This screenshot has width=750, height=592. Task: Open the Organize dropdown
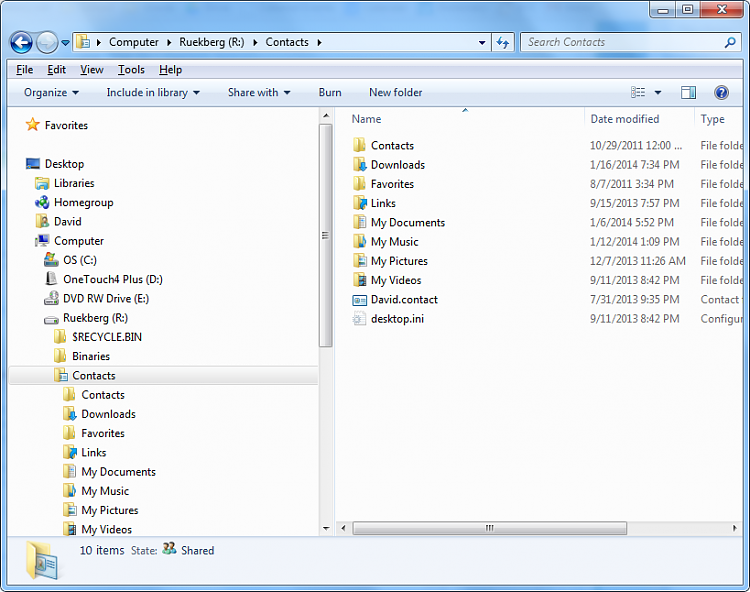pyautogui.click(x=51, y=92)
